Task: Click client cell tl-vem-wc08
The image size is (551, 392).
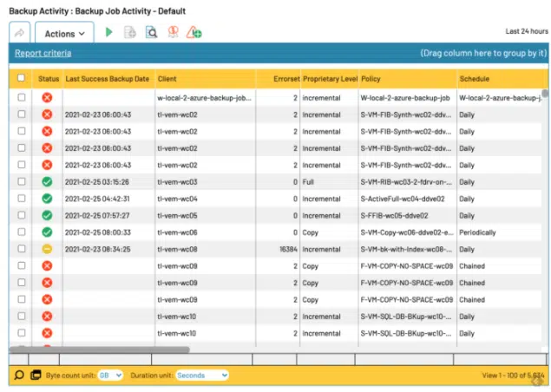Action: [x=177, y=250]
